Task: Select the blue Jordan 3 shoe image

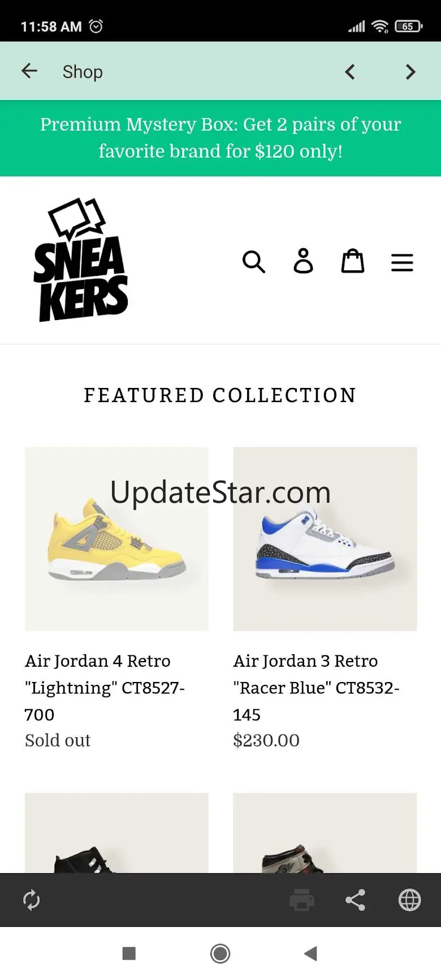Action: coord(325,539)
